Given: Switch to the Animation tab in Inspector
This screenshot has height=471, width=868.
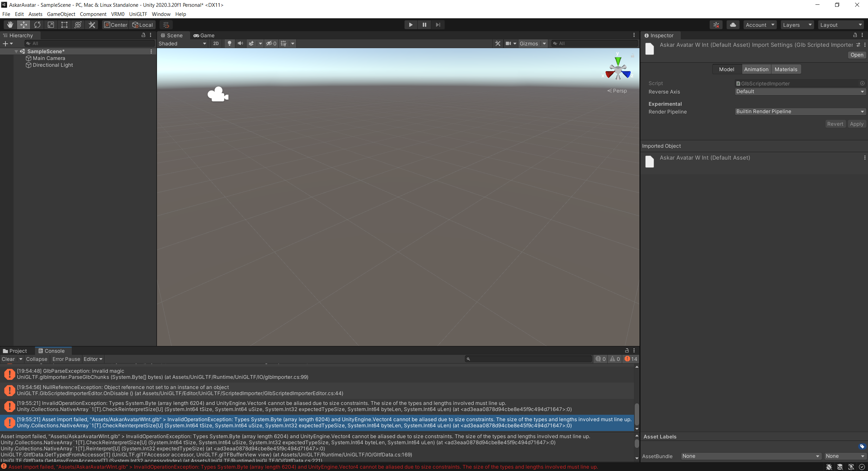Looking at the screenshot, I should click(756, 69).
